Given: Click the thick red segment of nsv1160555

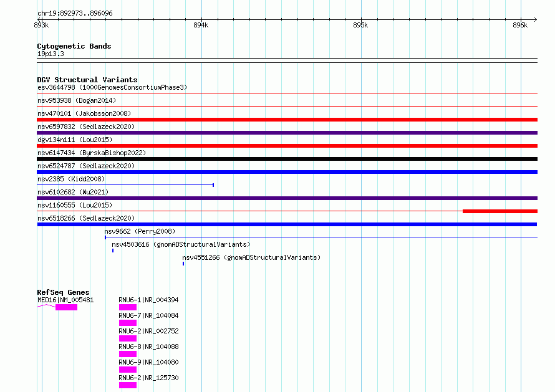Looking at the screenshot, I should coord(500,211).
